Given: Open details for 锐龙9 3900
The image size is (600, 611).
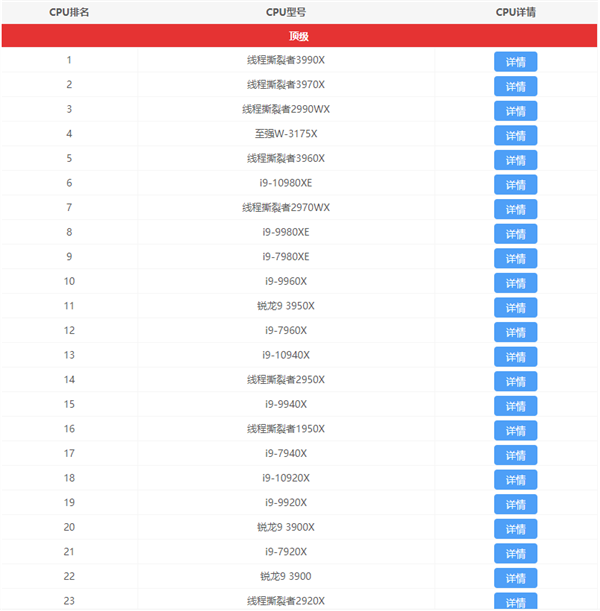Looking at the screenshot, I should (515, 577).
